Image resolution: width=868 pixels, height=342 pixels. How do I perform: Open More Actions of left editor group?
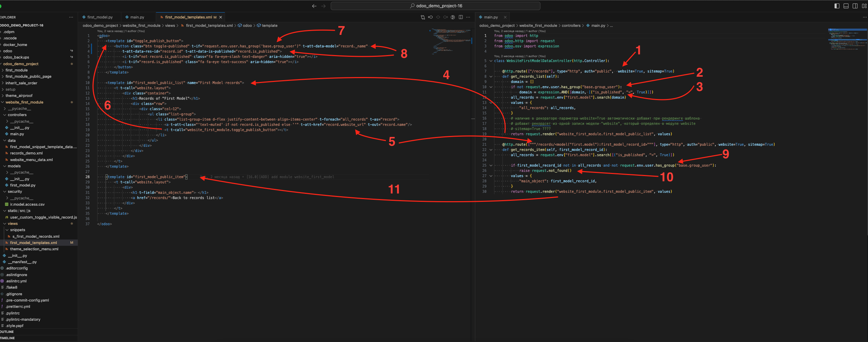coord(468,17)
